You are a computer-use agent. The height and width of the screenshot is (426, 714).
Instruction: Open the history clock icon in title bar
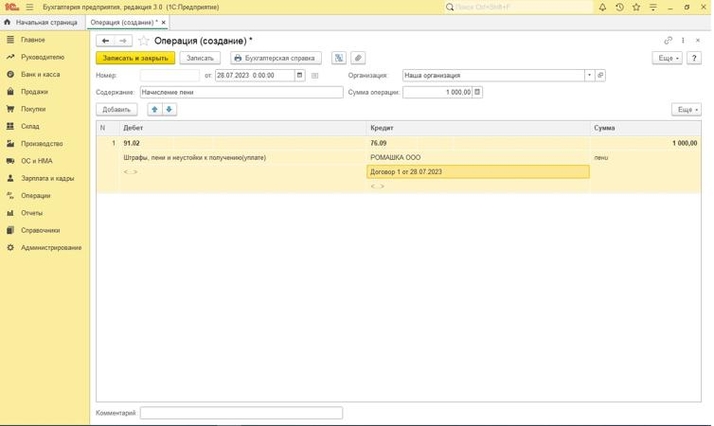(620, 6)
